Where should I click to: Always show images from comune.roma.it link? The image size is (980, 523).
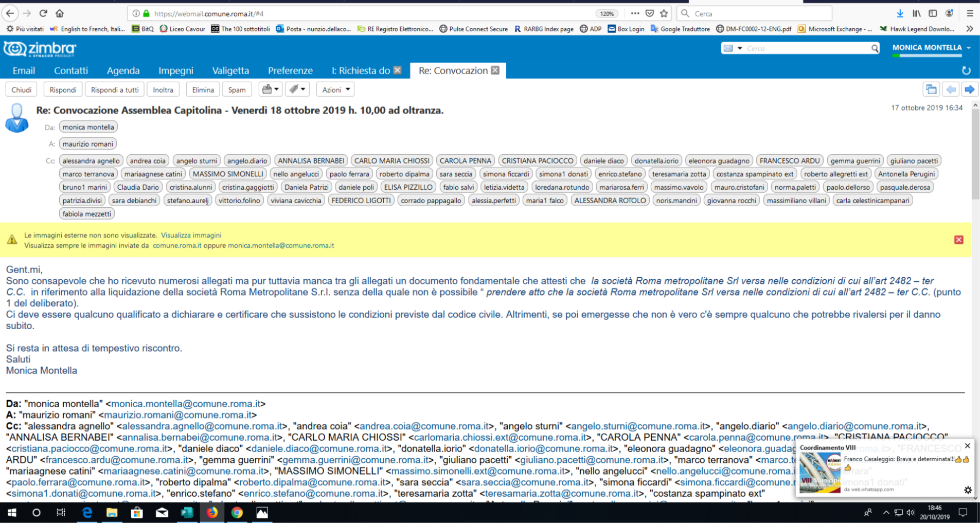click(x=177, y=245)
